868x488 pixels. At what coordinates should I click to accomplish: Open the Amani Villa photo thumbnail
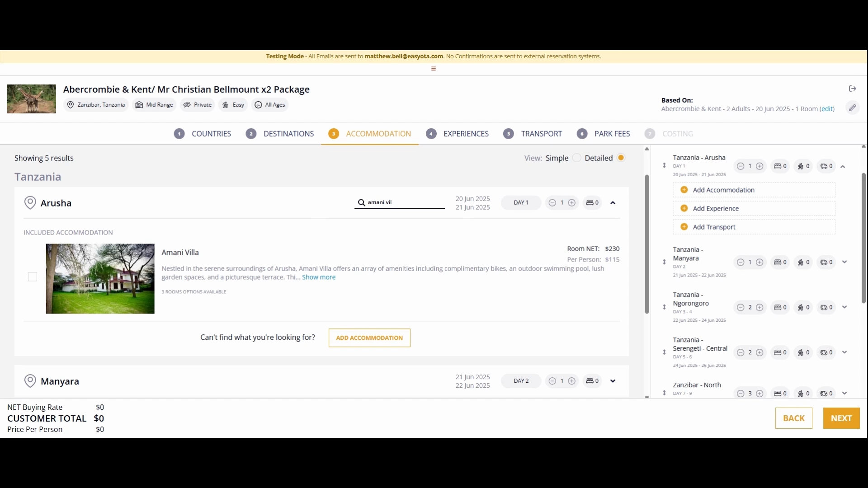pos(100,279)
